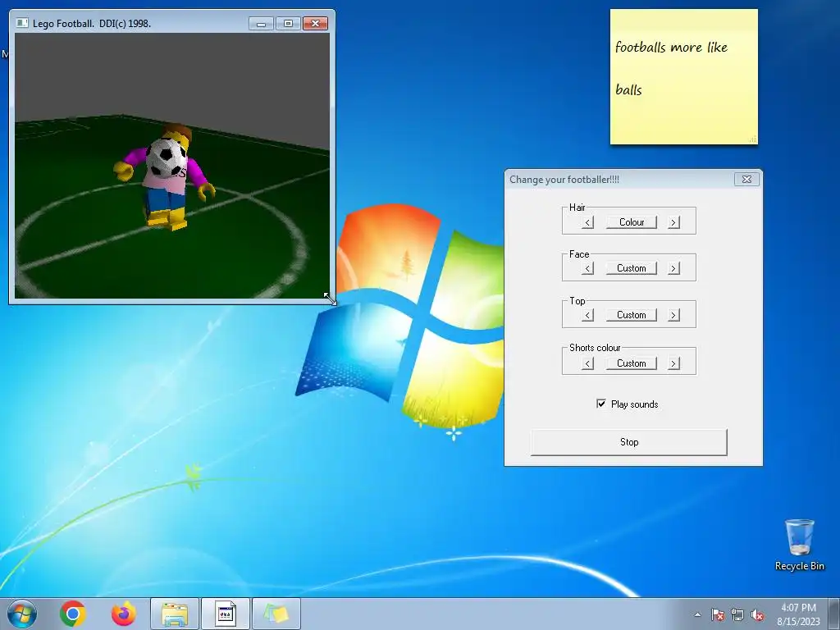The height and width of the screenshot is (630, 840).
Task: Open Sticky Notes taskbar item
Action: click(276, 614)
